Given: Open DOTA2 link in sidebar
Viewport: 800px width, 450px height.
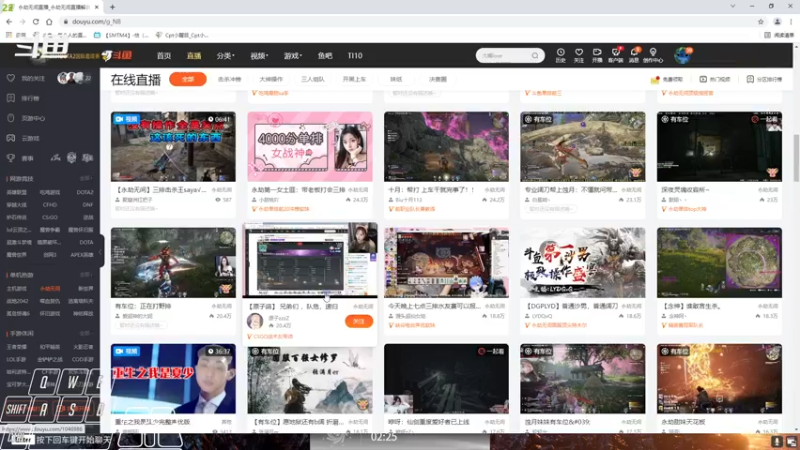Looking at the screenshot, I should pyautogui.click(x=85, y=192).
